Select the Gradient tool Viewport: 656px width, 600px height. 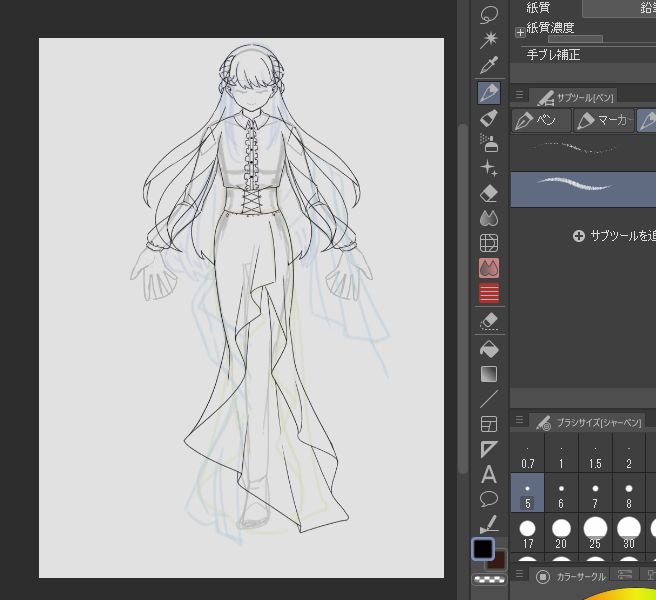click(x=489, y=374)
